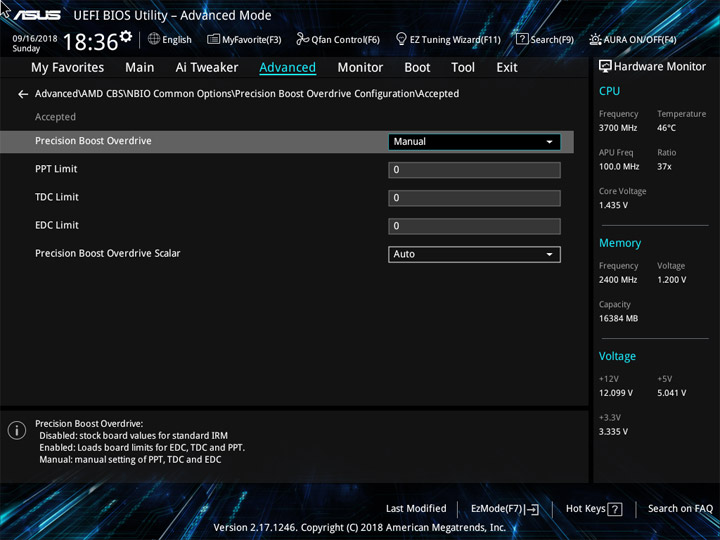Click the EDC Limit input field
The width and height of the screenshot is (720, 540).
click(x=474, y=226)
